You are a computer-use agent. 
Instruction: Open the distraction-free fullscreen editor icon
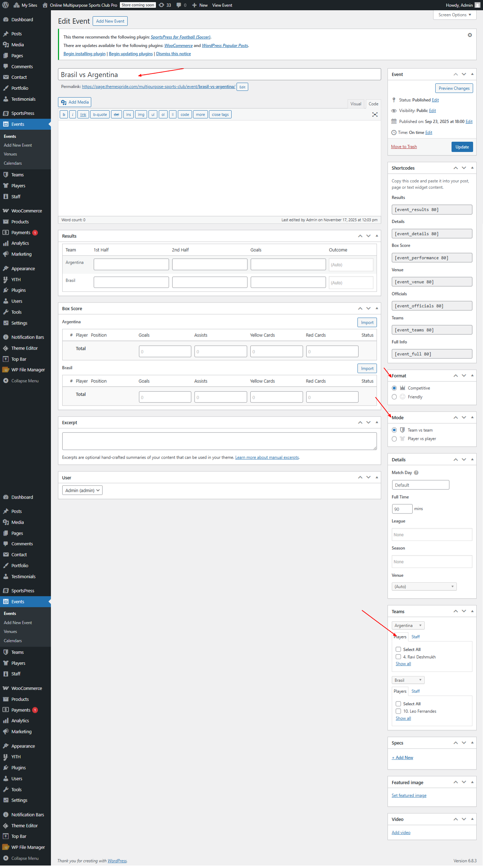(375, 115)
